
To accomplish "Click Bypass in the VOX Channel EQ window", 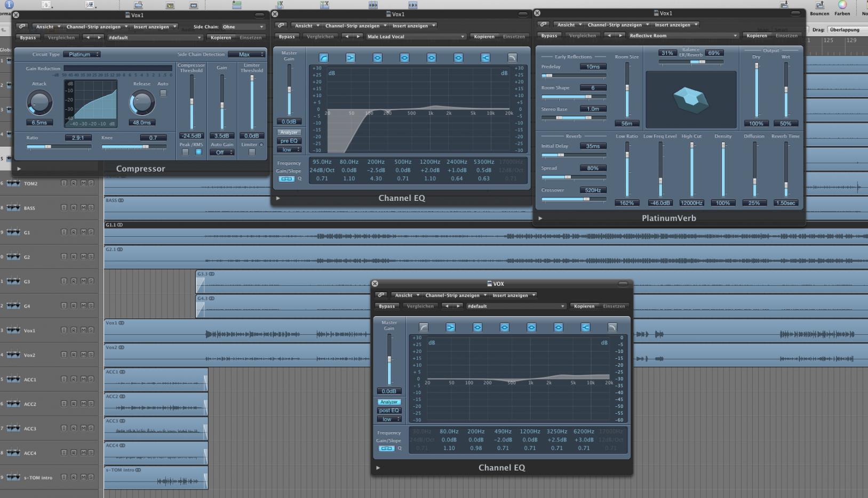I will 387,306.
